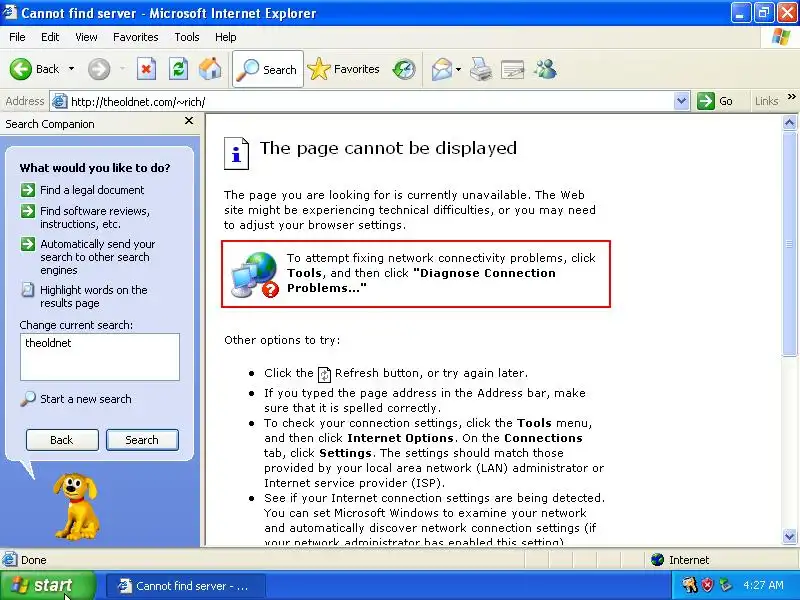Select Highlight words on the results page
Image resolution: width=800 pixels, height=600 pixels.
pos(94,296)
